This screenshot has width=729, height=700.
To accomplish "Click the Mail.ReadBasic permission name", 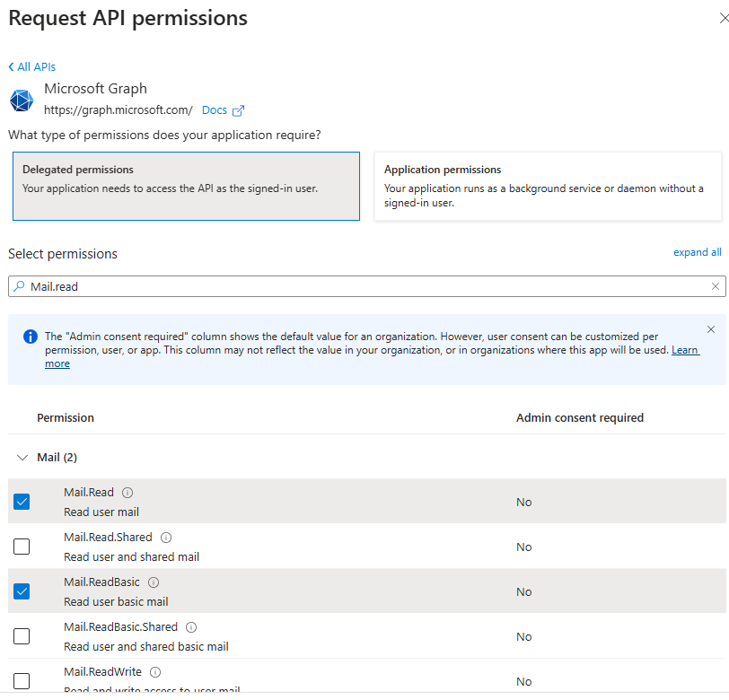I will (101, 582).
